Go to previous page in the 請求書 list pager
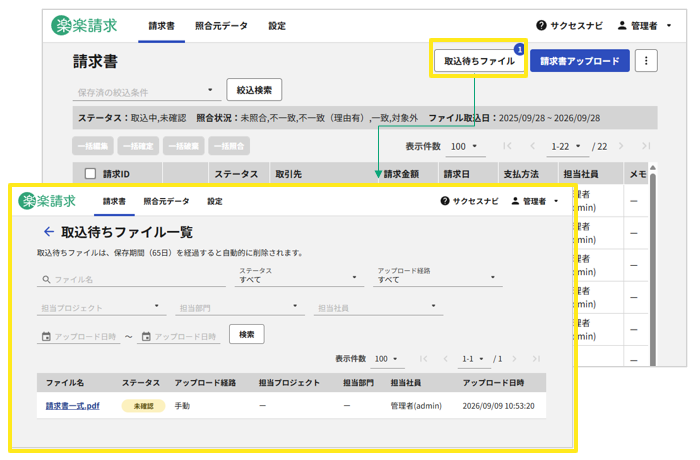Viewport: 700px width, 460px height. [532, 146]
